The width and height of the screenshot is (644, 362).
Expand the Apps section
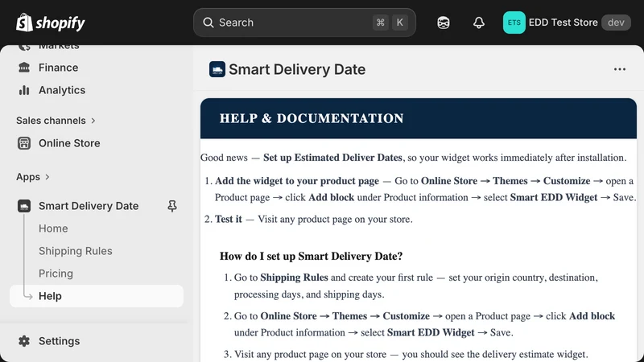[32, 177]
